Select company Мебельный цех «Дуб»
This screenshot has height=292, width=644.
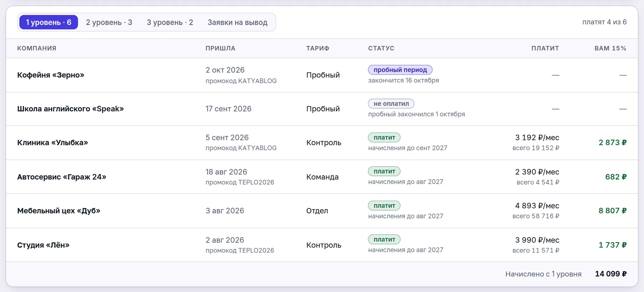[x=59, y=211]
